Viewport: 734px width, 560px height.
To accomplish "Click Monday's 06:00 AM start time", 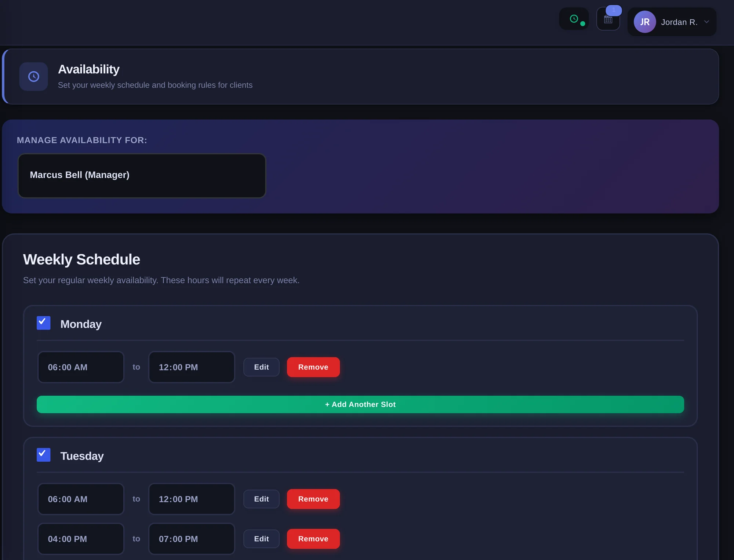I will click(81, 367).
